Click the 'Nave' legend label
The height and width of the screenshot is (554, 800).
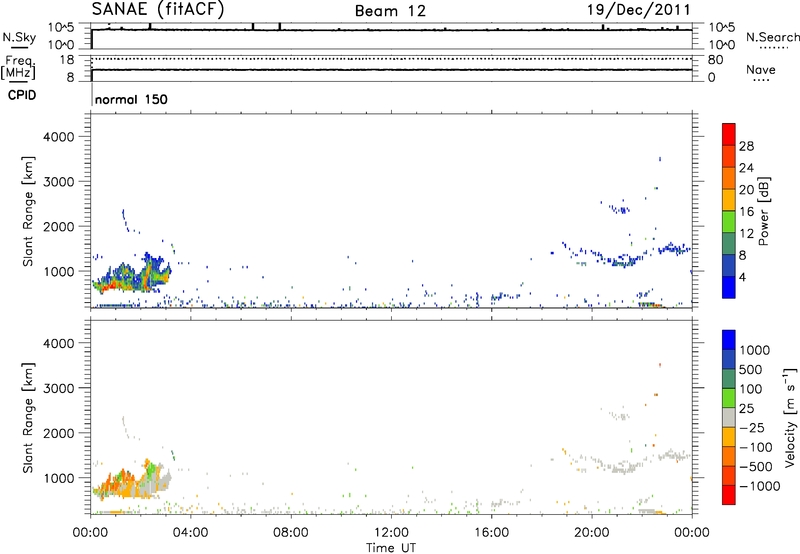pyautogui.click(x=761, y=69)
